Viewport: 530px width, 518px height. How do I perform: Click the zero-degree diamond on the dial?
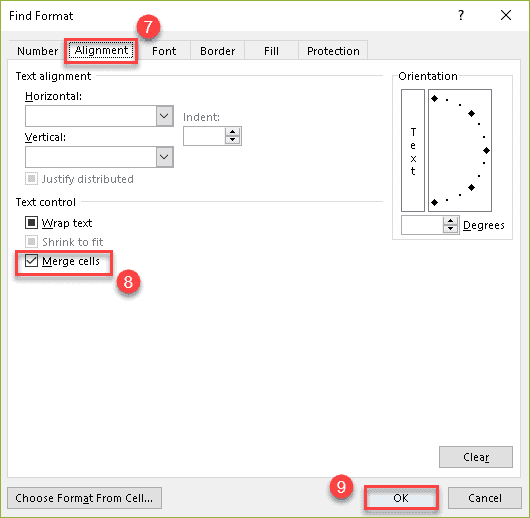(486, 150)
